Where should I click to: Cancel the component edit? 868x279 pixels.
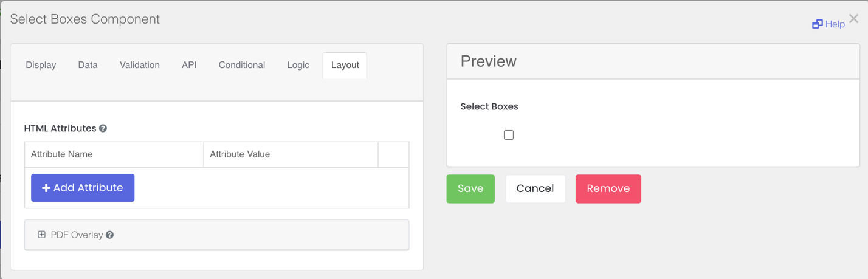coord(535,188)
